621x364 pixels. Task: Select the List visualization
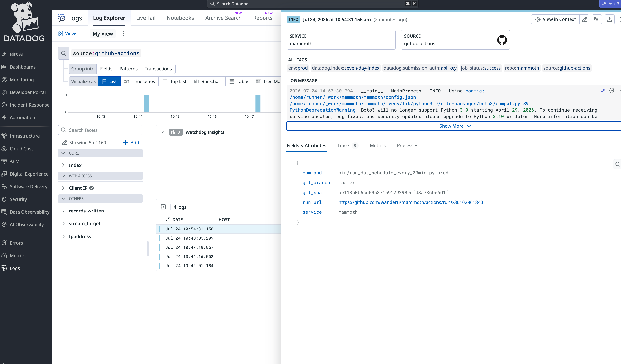pyautogui.click(x=109, y=82)
